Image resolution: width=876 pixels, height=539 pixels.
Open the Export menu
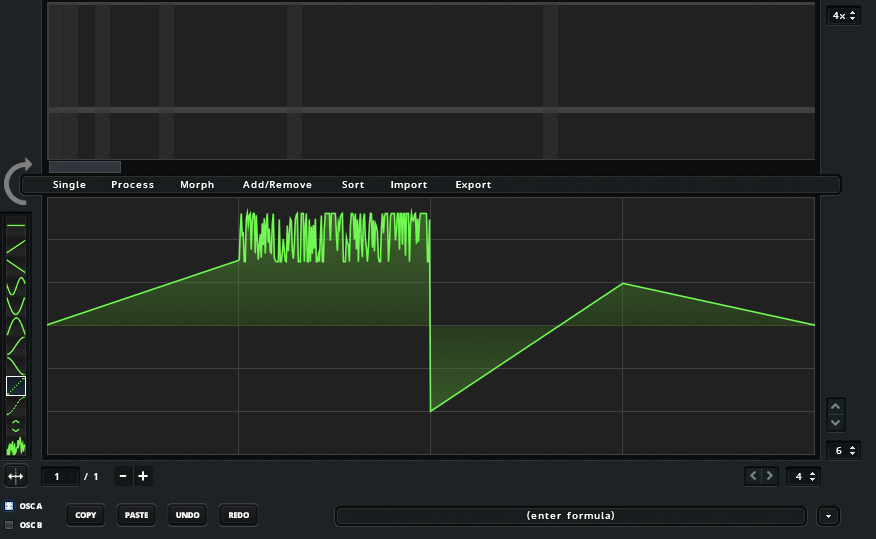473,185
